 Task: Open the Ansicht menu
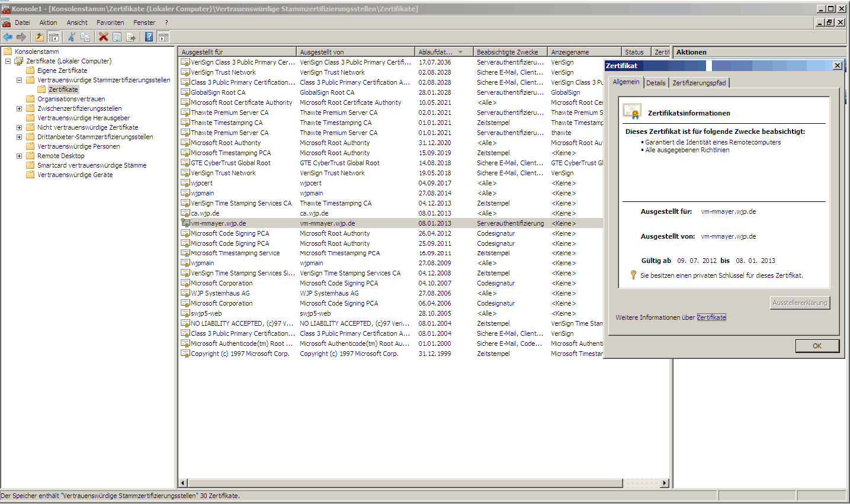pos(77,23)
